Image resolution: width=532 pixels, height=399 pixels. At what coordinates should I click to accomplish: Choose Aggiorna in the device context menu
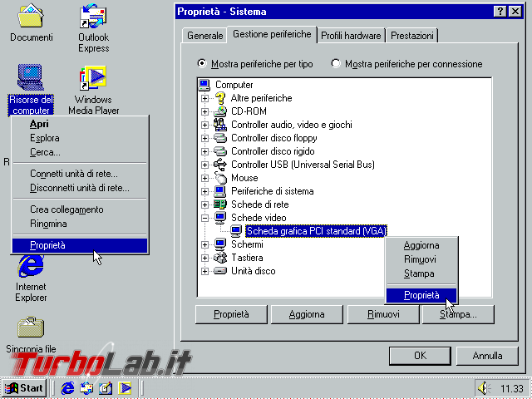pos(421,245)
